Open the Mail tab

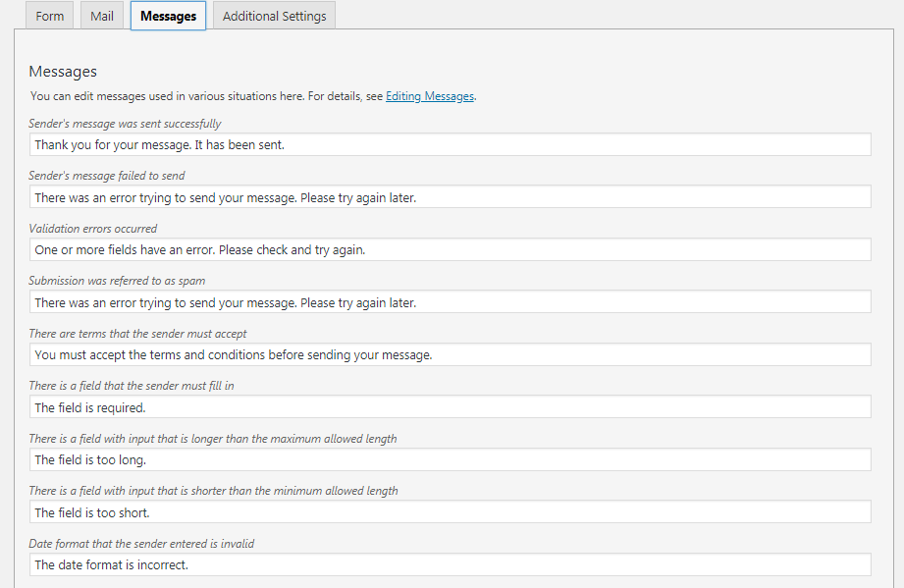[x=101, y=16]
